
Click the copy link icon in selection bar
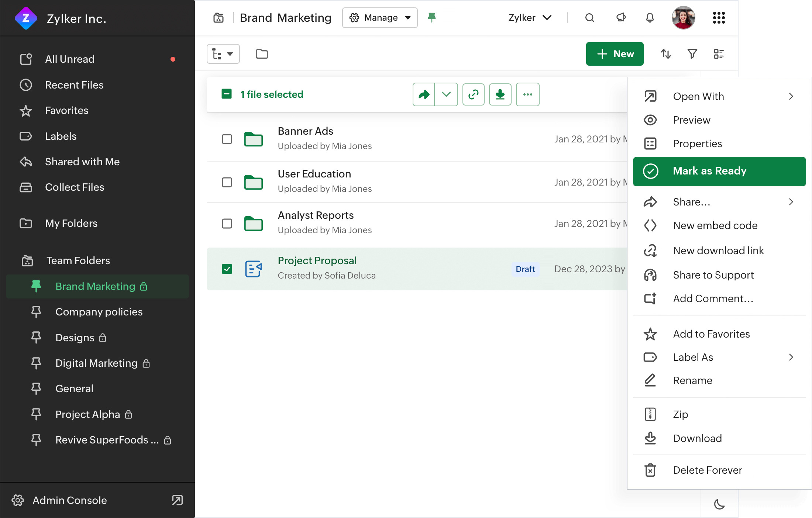(473, 94)
